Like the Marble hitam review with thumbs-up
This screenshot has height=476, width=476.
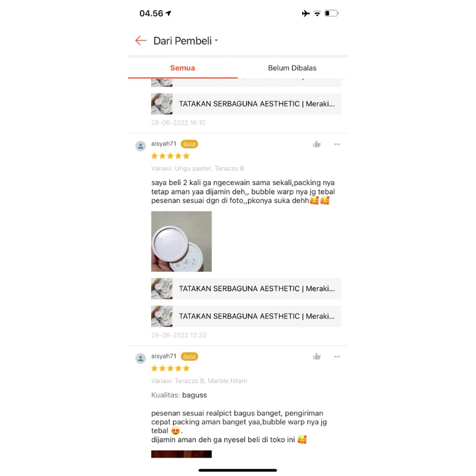coord(317,356)
